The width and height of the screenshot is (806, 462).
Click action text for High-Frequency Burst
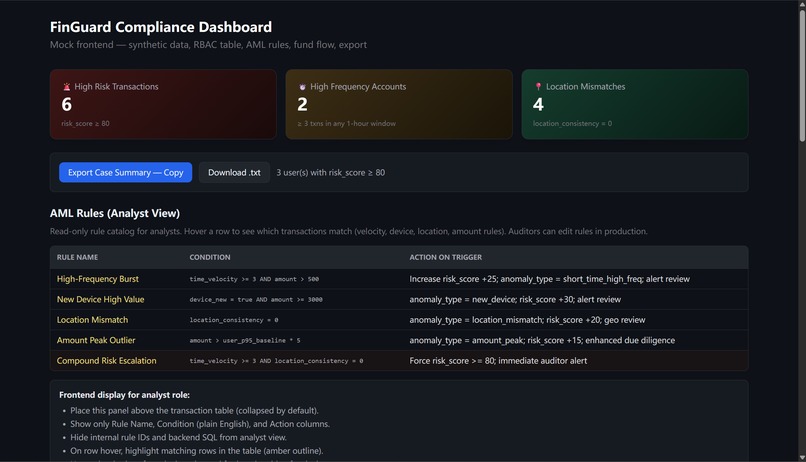549,279
